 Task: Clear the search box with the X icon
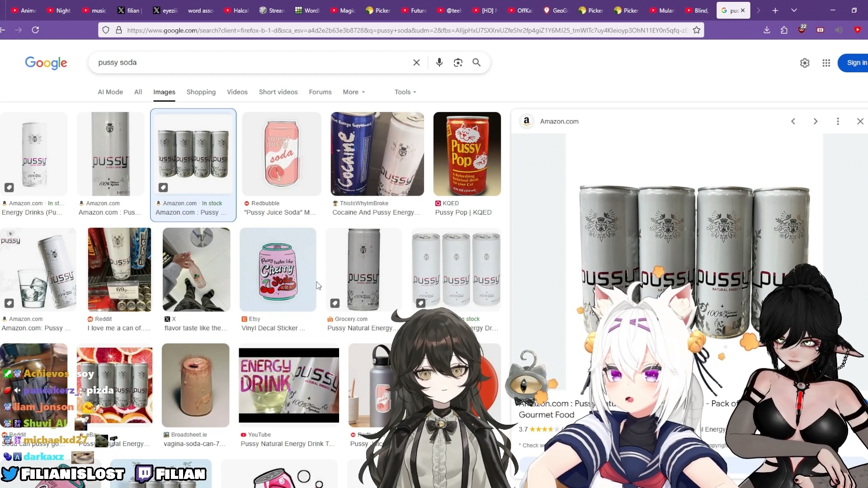point(416,62)
